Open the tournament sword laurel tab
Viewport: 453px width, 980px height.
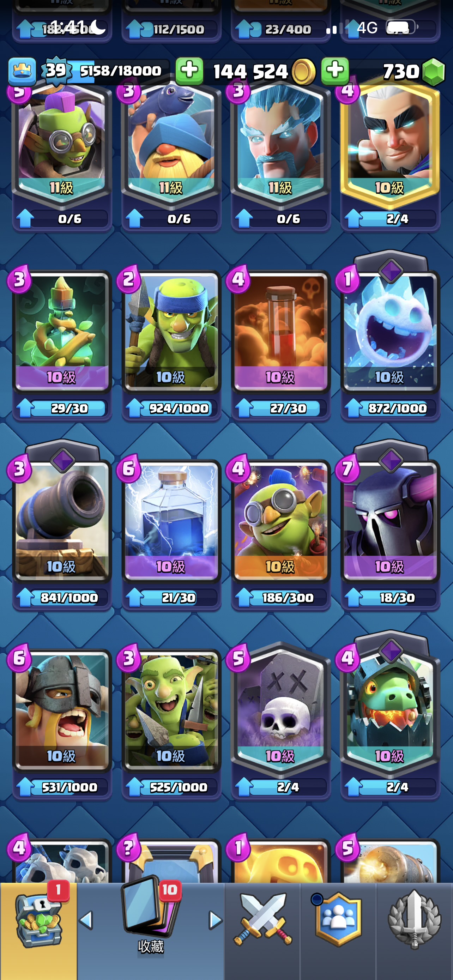tap(414, 920)
